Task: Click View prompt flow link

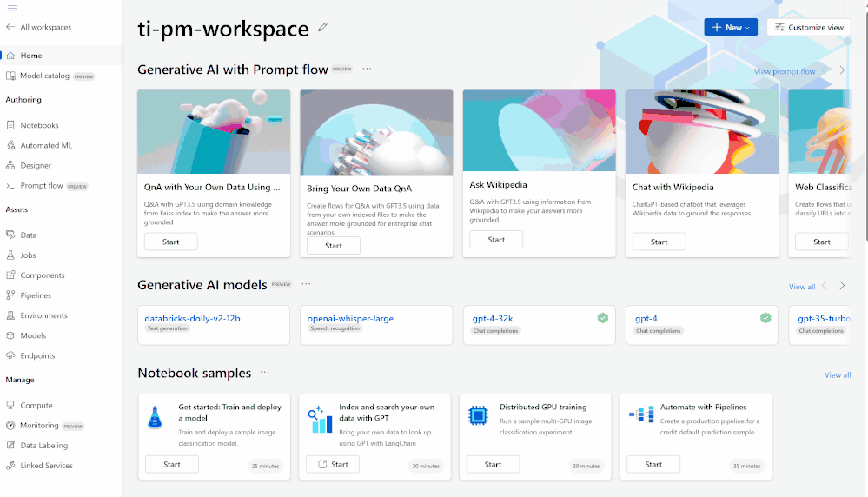Action: click(785, 71)
